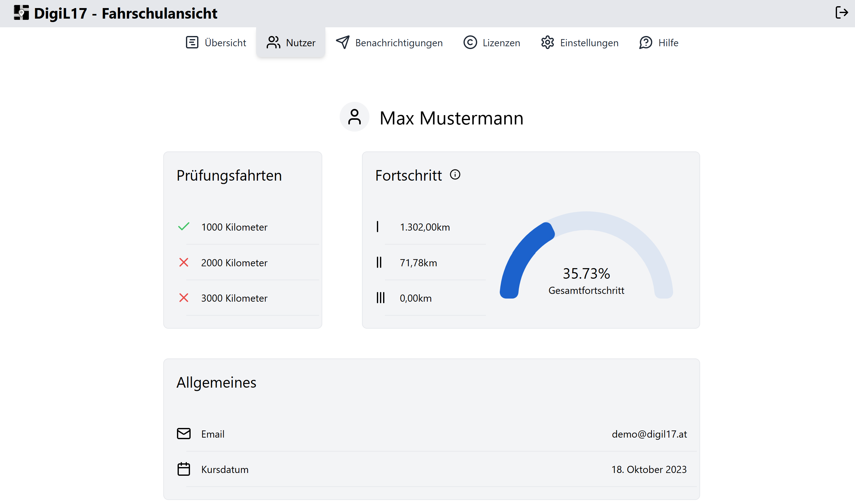The height and width of the screenshot is (504, 855).
Task: Click the logout icon in header
Action: coord(841,13)
